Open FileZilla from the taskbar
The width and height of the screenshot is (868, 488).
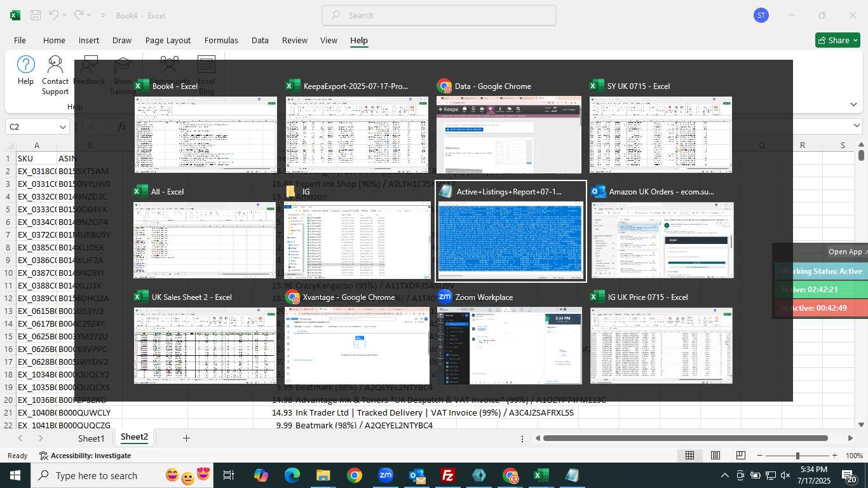pyautogui.click(x=448, y=475)
